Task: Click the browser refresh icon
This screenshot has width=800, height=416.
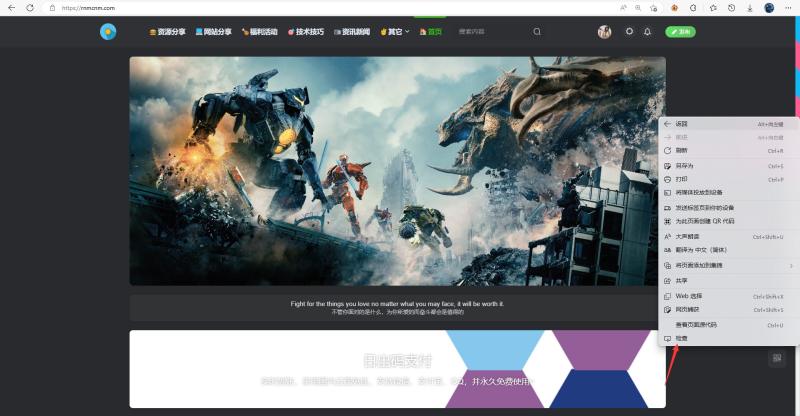Action: 30,8
